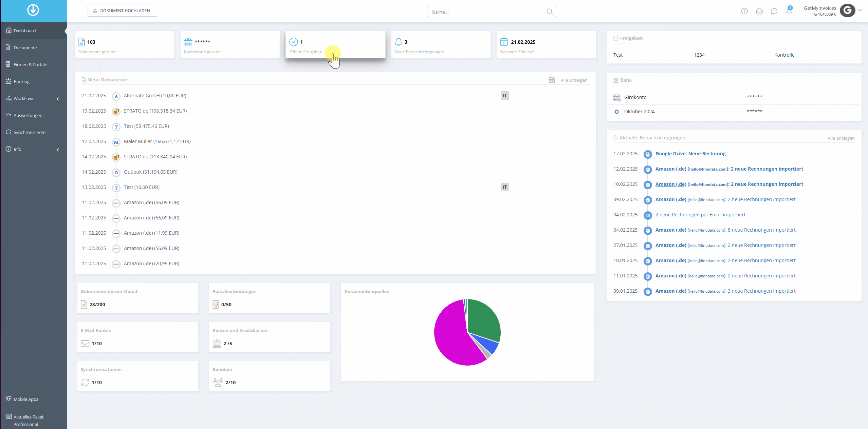Image resolution: width=868 pixels, height=429 pixels.
Task: Open the Dokumente gesamt card
Action: 125,44
